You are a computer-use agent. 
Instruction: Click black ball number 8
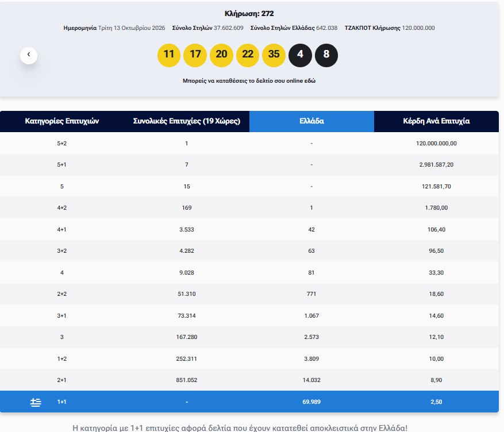[x=326, y=55]
